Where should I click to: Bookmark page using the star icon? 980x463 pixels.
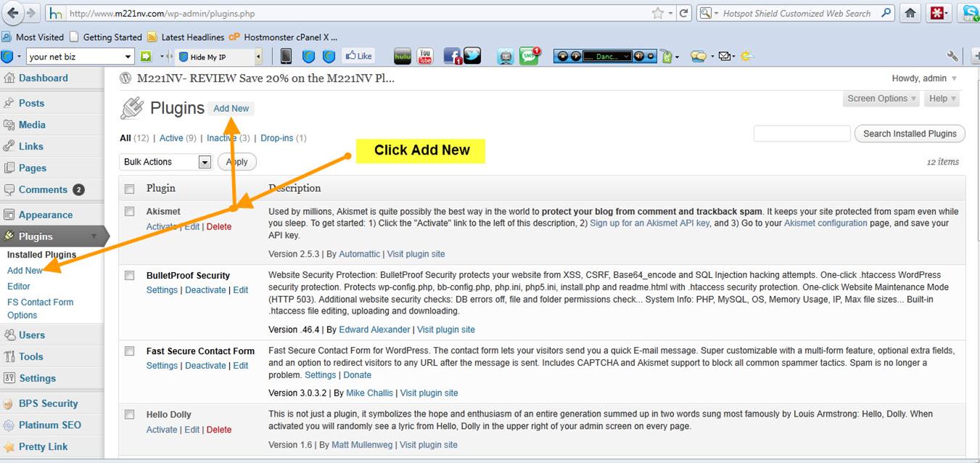point(657,13)
